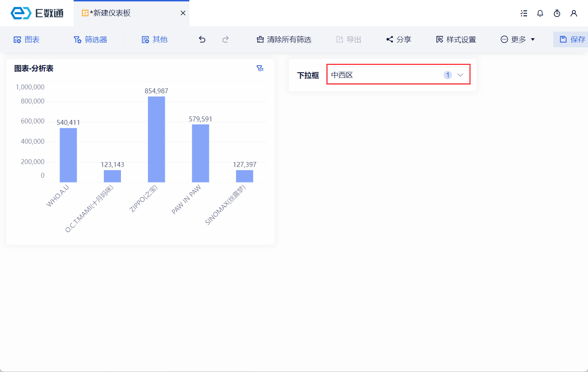Click the E数通 logo
Viewport: 588px width, 372px height.
(37, 13)
